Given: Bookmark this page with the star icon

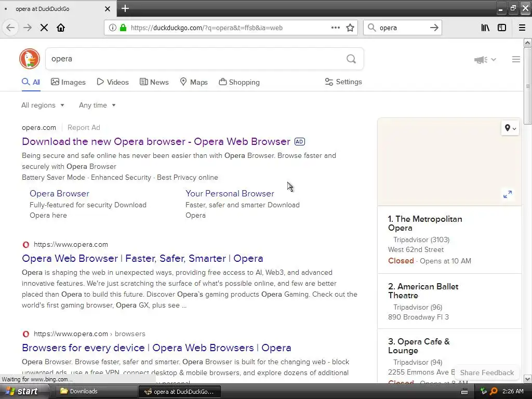Looking at the screenshot, I should click(350, 28).
